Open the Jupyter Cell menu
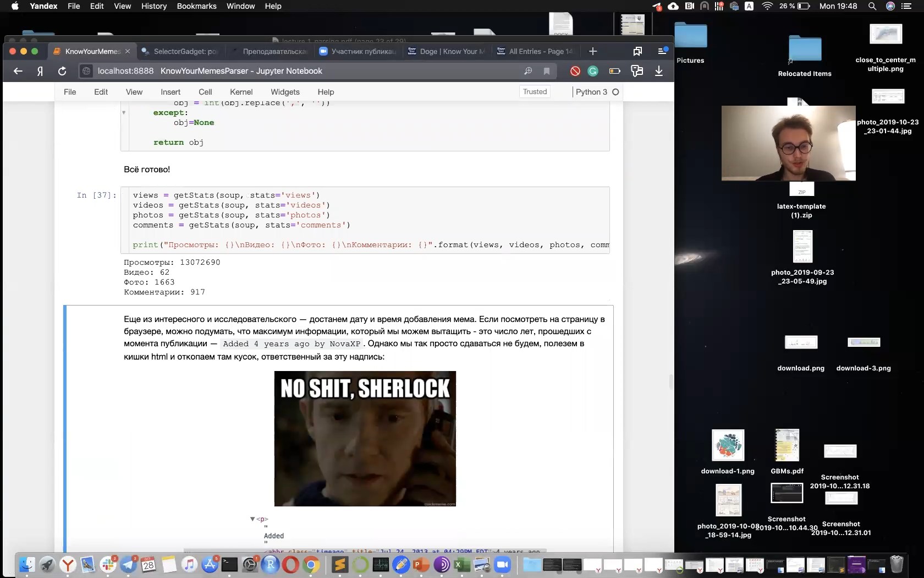 (205, 92)
